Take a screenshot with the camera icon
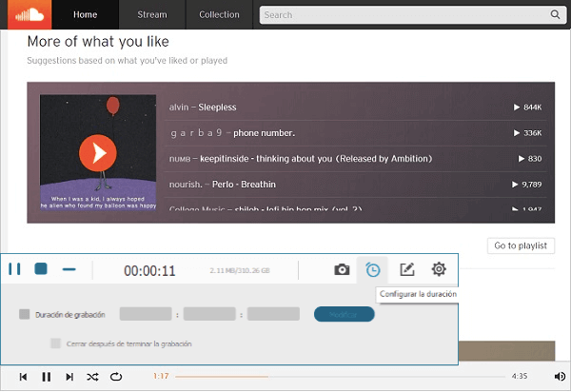571x392 pixels. [x=342, y=269]
